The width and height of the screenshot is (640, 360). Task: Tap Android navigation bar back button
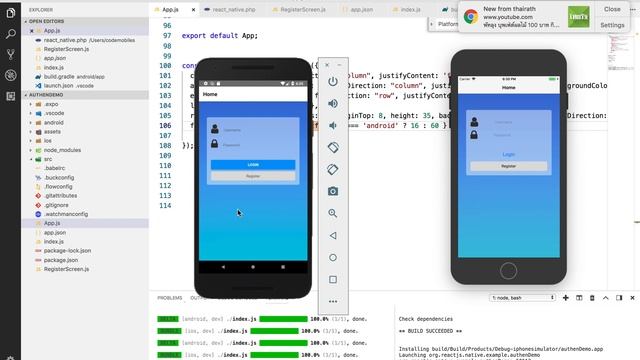click(223, 267)
